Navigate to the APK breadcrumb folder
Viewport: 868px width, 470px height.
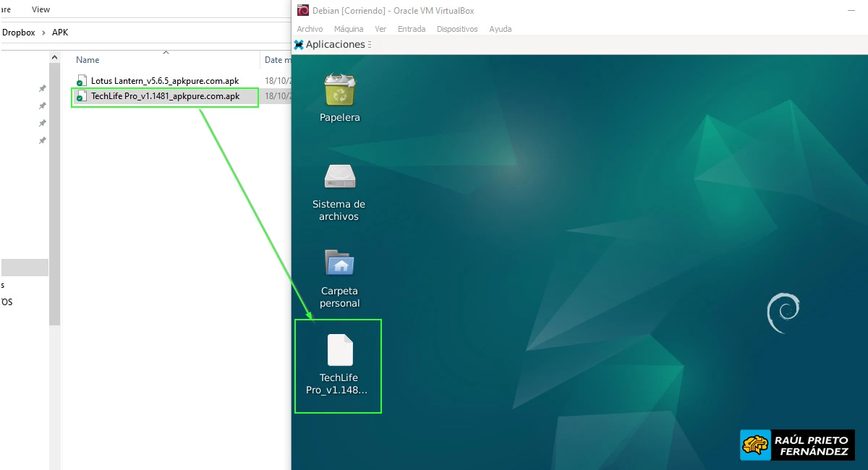[60, 33]
